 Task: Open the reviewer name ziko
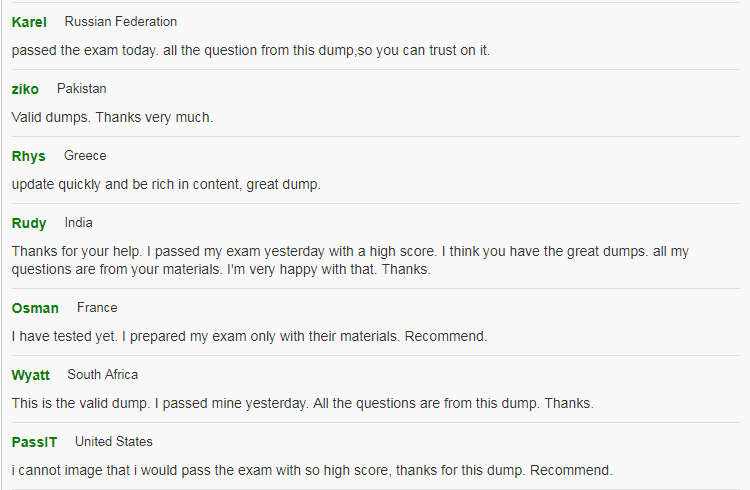25,89
